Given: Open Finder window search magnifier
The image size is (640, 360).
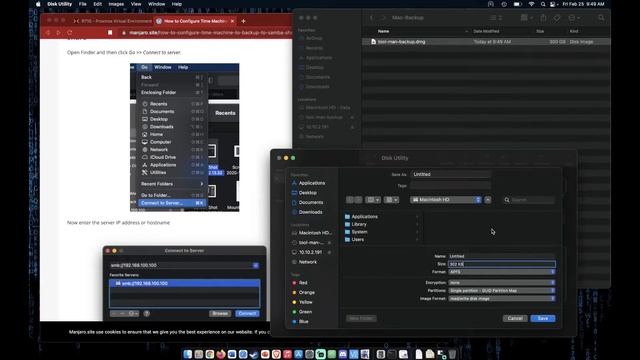Looking at the screenshot, I should click(601, 18).
